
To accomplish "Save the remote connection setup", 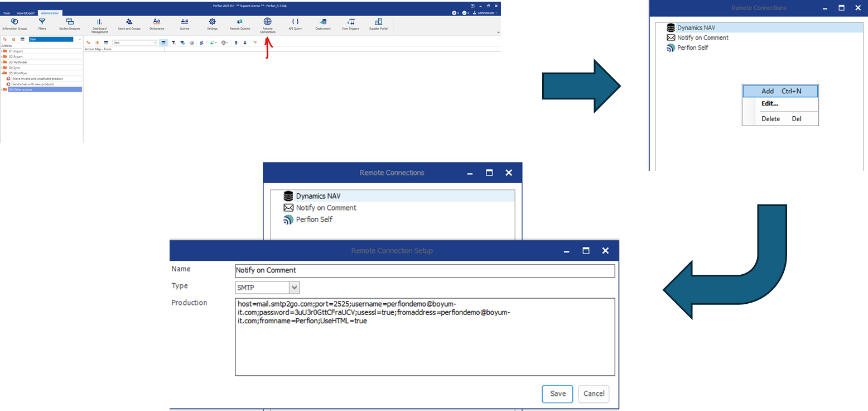I will [x=558, y=394].
